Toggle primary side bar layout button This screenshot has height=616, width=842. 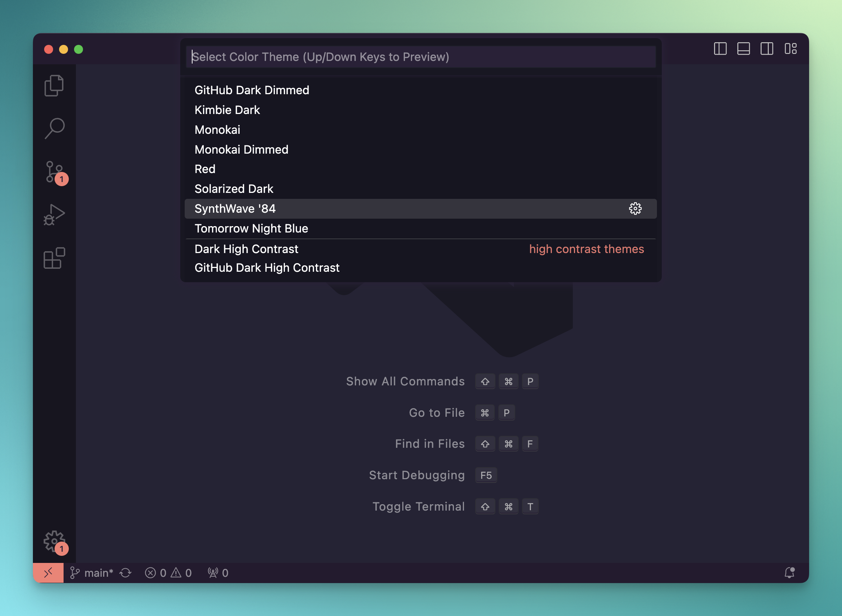720,49
